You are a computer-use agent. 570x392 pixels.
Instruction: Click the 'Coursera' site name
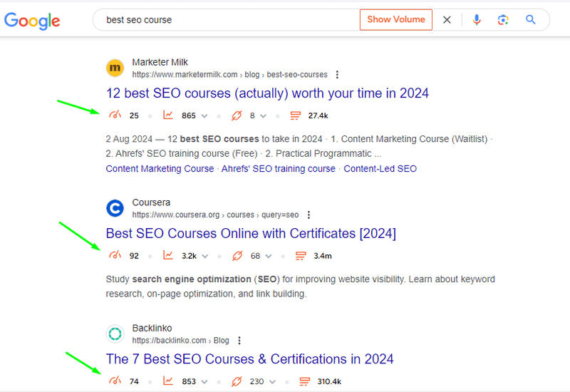(151, 202)
